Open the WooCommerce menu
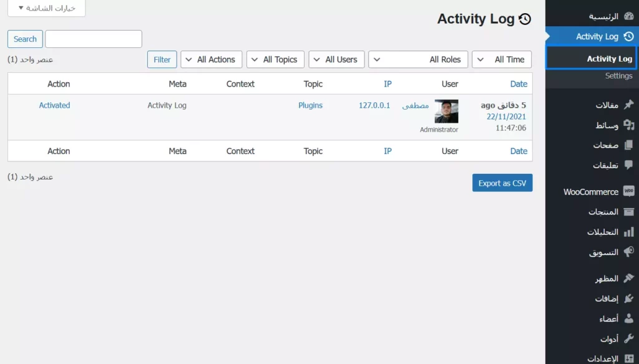Viewport: 639px width, 364px height. [x=592, y=191]
